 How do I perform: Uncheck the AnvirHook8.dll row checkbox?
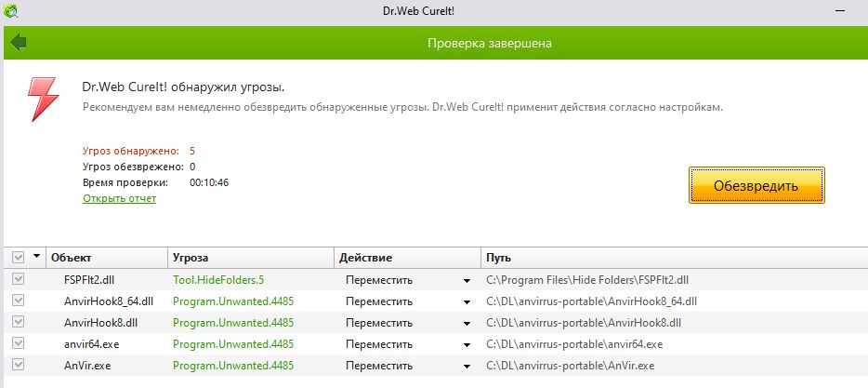coord(18,322)
